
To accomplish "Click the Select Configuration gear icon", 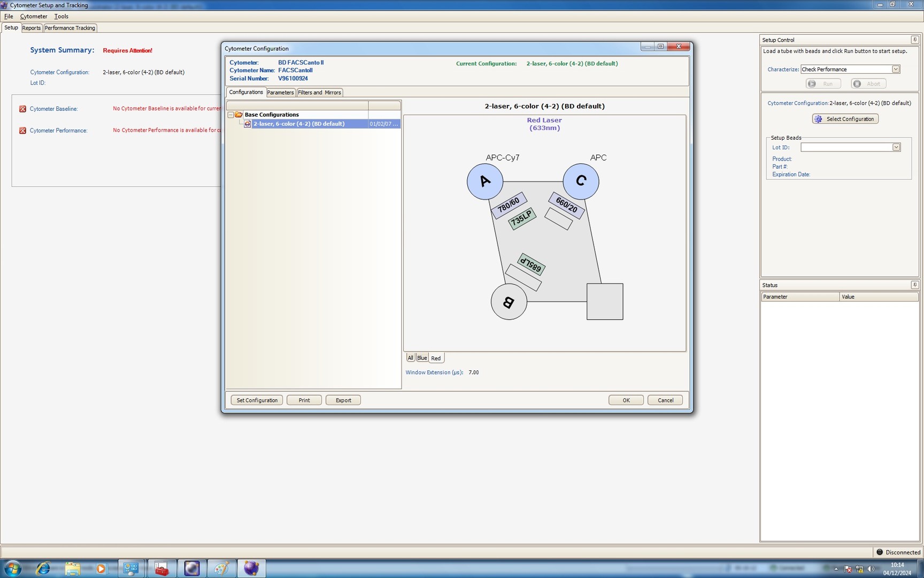I will click(x=819, y=119).
